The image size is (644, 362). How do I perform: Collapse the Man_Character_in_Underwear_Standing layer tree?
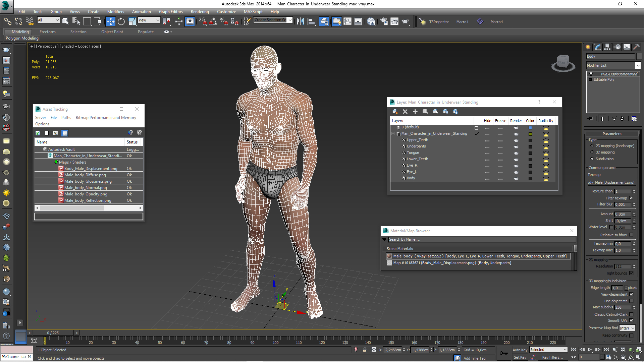click(x=393, y=134)
